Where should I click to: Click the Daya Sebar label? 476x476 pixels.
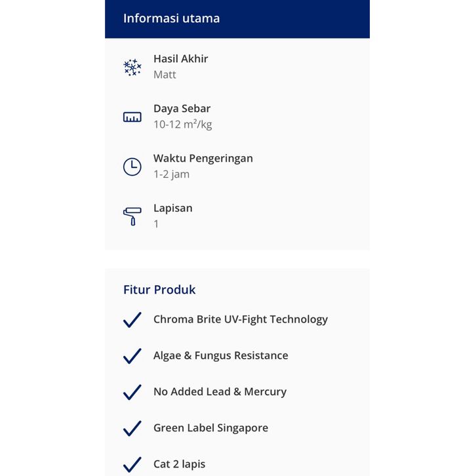pyautogui.click(x=182, y=109)
